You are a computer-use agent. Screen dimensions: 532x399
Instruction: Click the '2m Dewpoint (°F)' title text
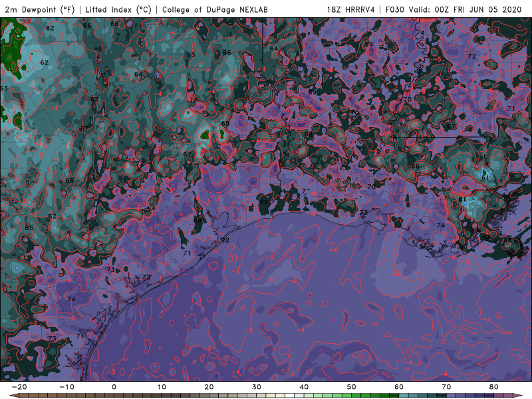click(x=40, y=9)
